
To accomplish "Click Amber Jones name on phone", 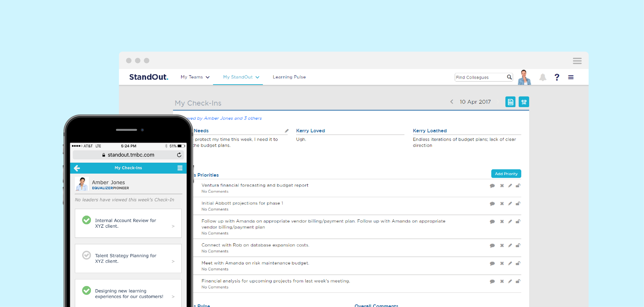I will [x=108, y=182].
